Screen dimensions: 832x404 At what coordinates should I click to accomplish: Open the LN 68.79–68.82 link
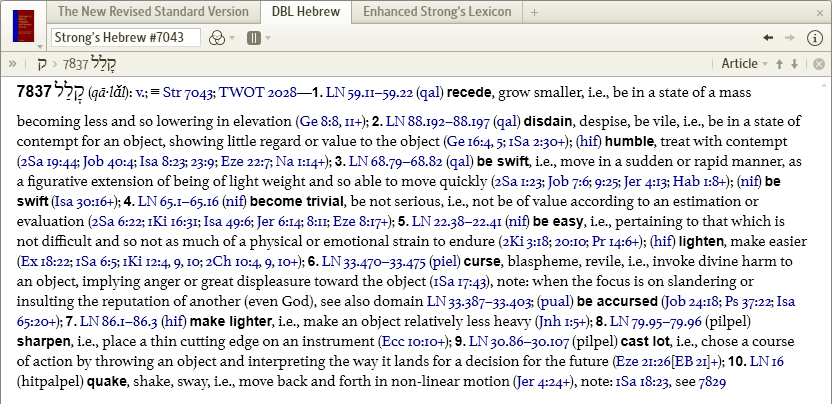coord(396,161)
